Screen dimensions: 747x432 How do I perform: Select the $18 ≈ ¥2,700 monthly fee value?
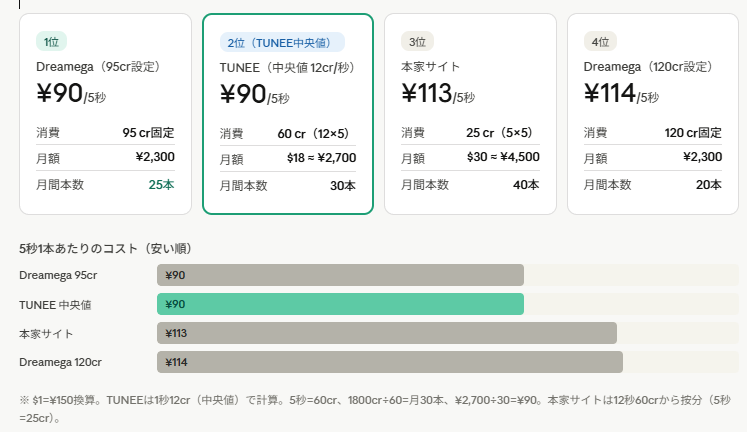(x=321, y=158)
